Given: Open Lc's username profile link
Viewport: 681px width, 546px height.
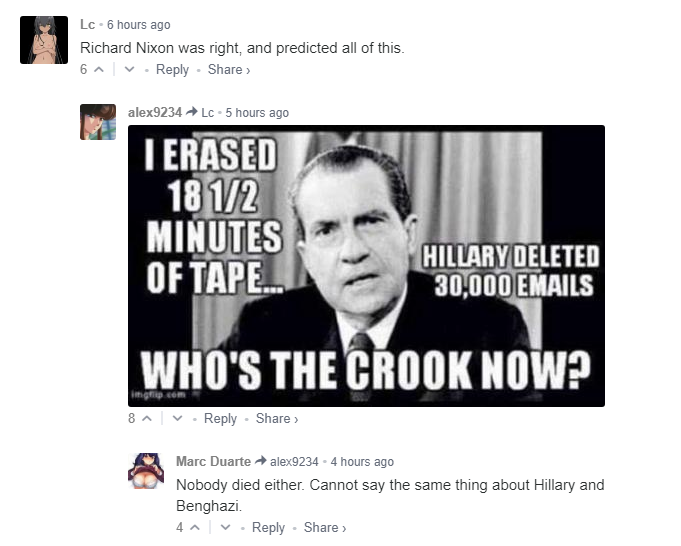Looking at the screenshot, I should point(87,25).
